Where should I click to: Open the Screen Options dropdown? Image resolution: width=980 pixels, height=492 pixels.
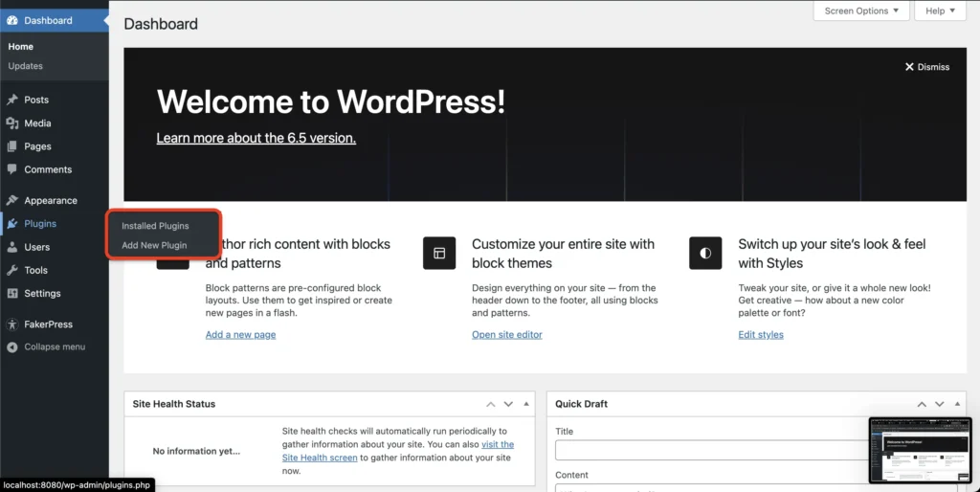(x=861, y=11)
